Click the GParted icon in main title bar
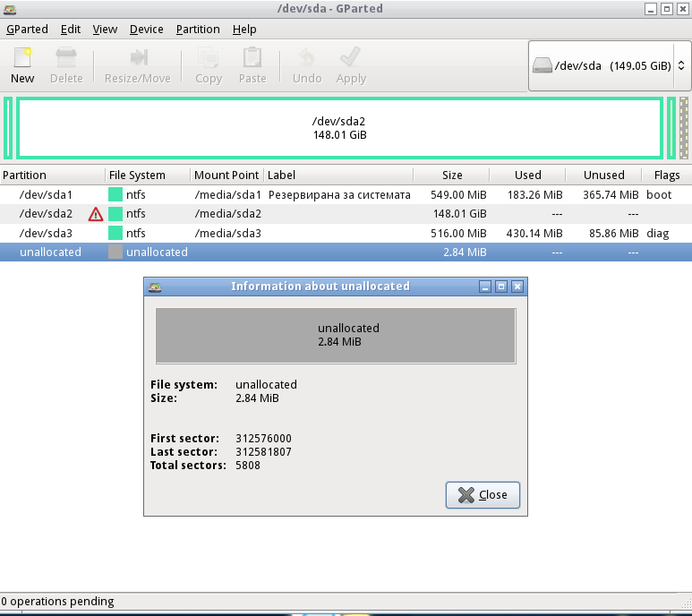692x616 pixels. 10,9
